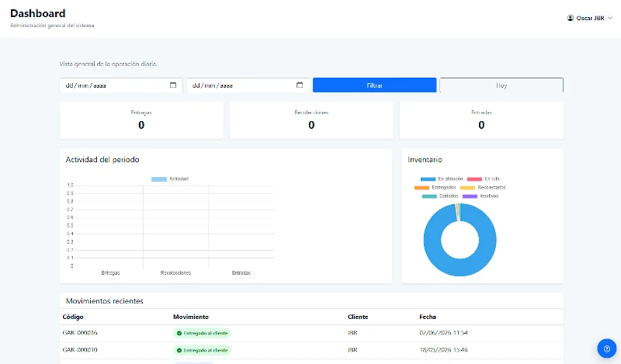Toggle the En almacén legend swatch
Screen dimensions: 621x364
pos(428,179)
